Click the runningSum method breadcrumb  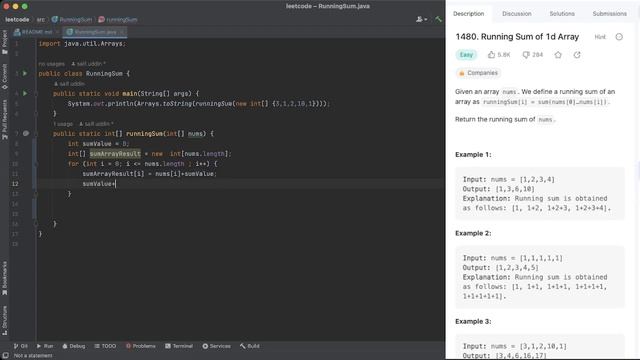[x=118, y=20]
